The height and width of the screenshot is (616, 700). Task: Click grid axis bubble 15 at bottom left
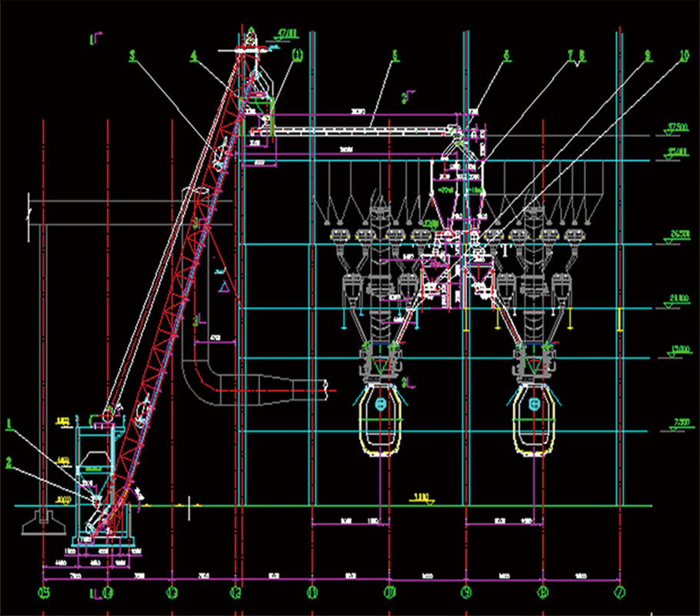(x=44, y=593)
